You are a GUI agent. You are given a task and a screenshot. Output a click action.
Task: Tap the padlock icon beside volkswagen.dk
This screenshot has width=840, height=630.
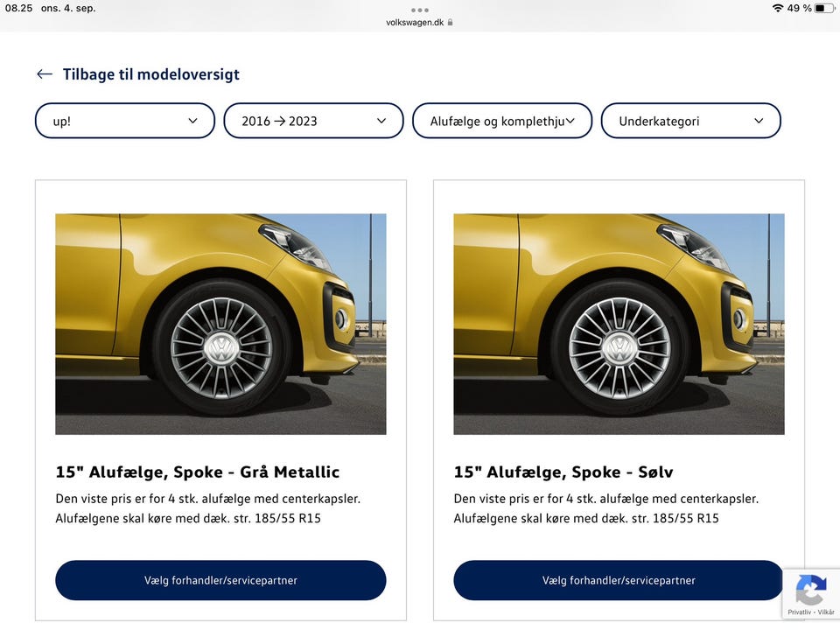pyautogui.click(x=450, y=23)
